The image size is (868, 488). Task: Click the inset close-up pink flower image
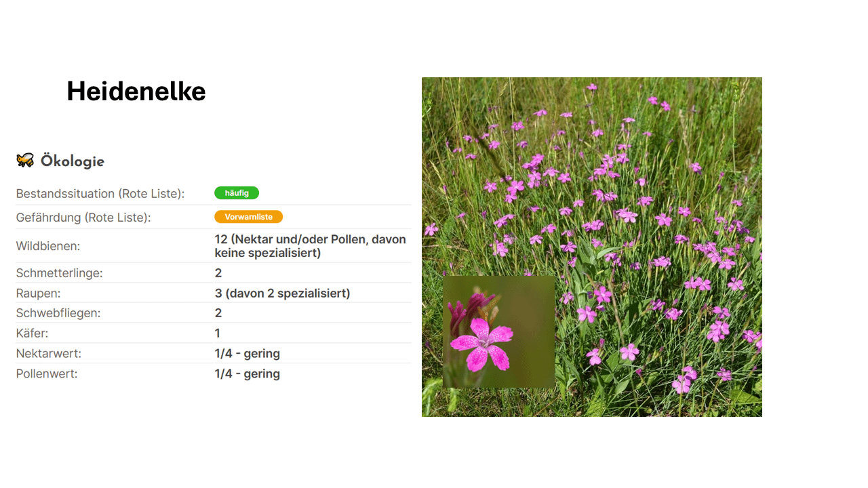click(x=498, y=331)
